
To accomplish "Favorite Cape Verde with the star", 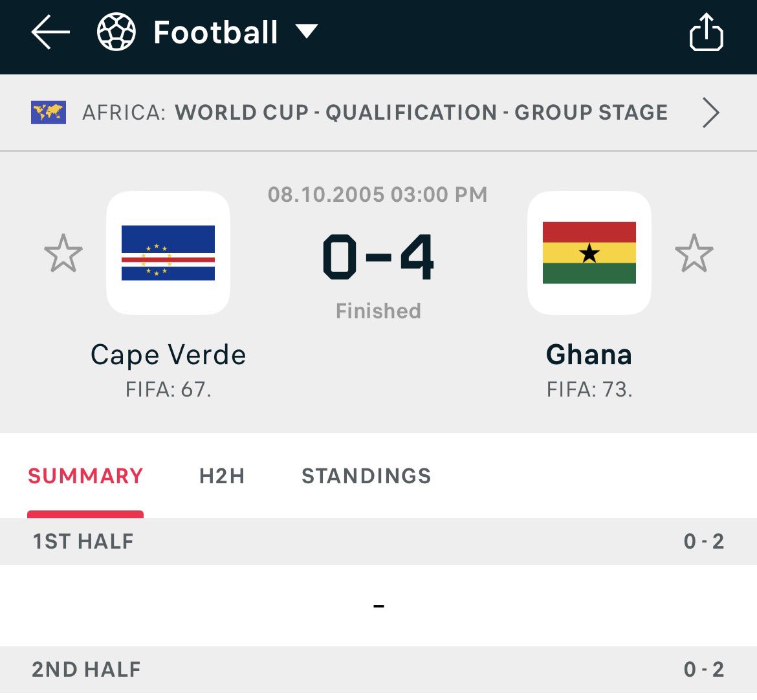I will [63, 254].
